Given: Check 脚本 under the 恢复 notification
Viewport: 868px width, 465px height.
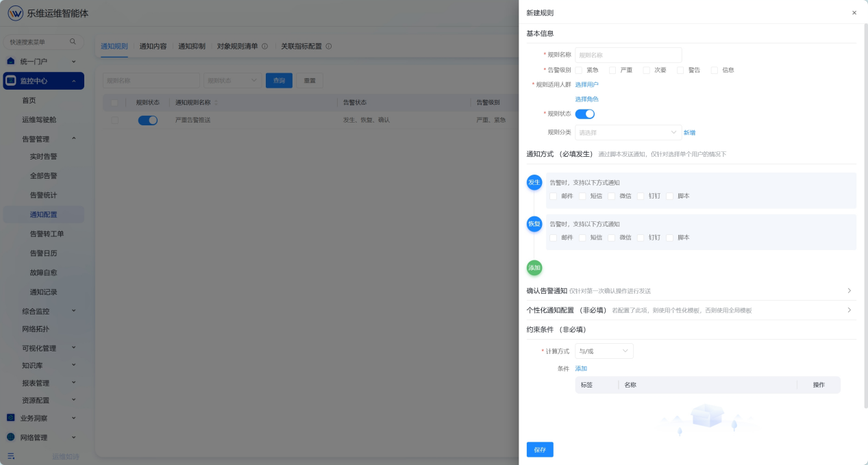Looking at the screenshot, I should (x=670, y=238).
